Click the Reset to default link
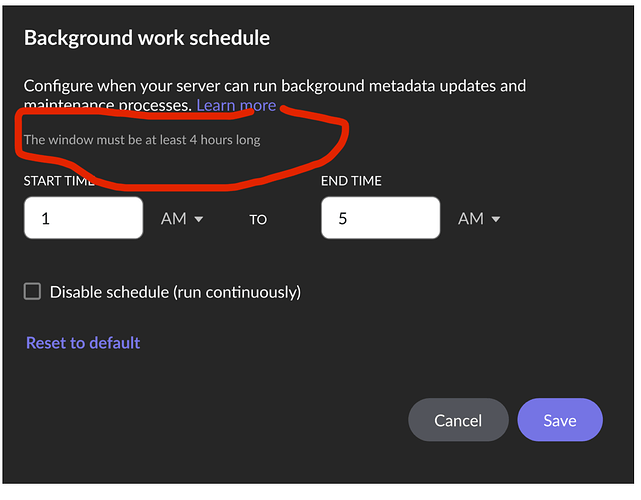The image size is (641, 500). pos(83,343)
